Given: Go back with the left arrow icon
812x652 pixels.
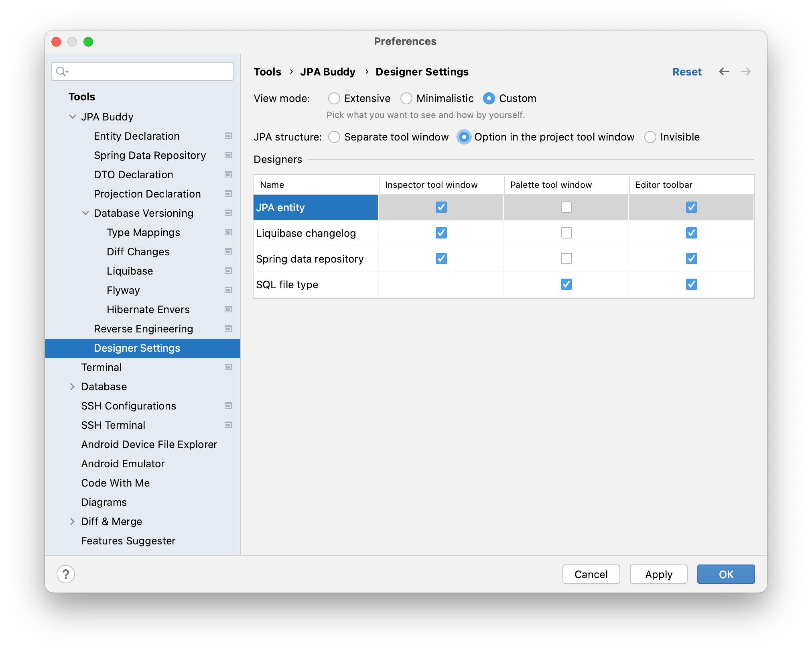Looking at the screenshot, I should (724, 72).
